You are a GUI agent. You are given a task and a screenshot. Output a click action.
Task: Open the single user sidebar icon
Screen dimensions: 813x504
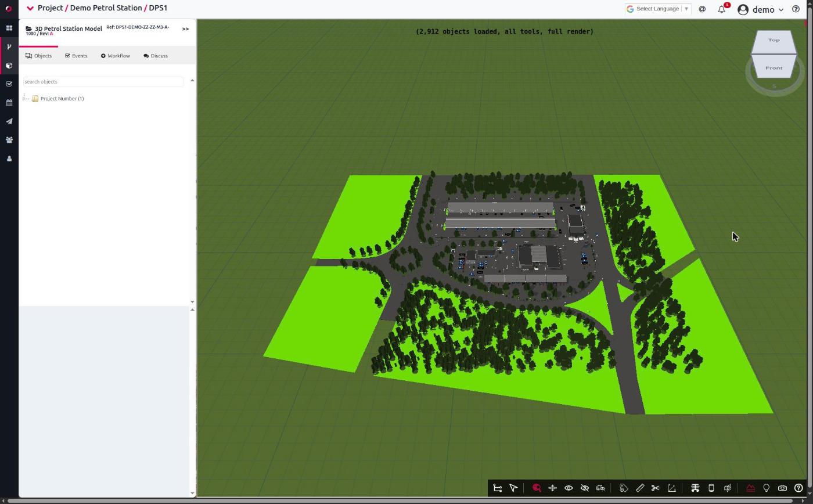click(x=9, y=159)
